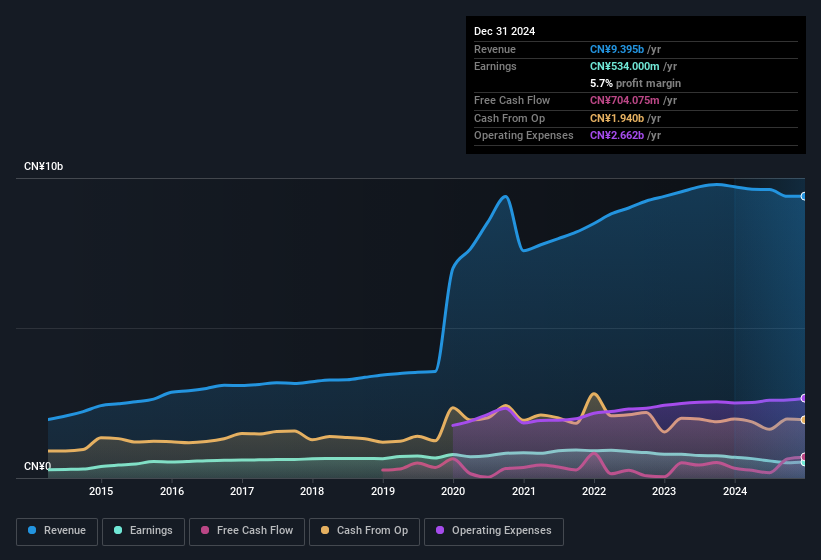Click the CN¥704.075m free cash flow value

tap(624, 100)
